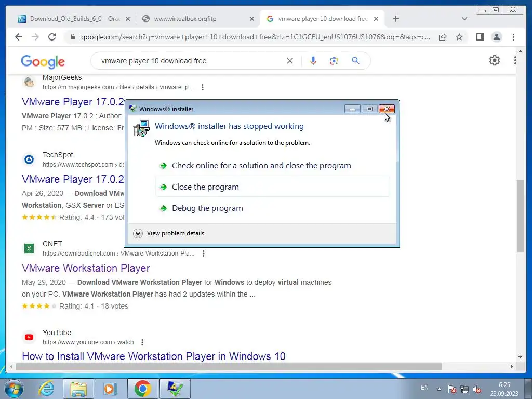Open more options for MajorGeeks result

pos(203,87)
